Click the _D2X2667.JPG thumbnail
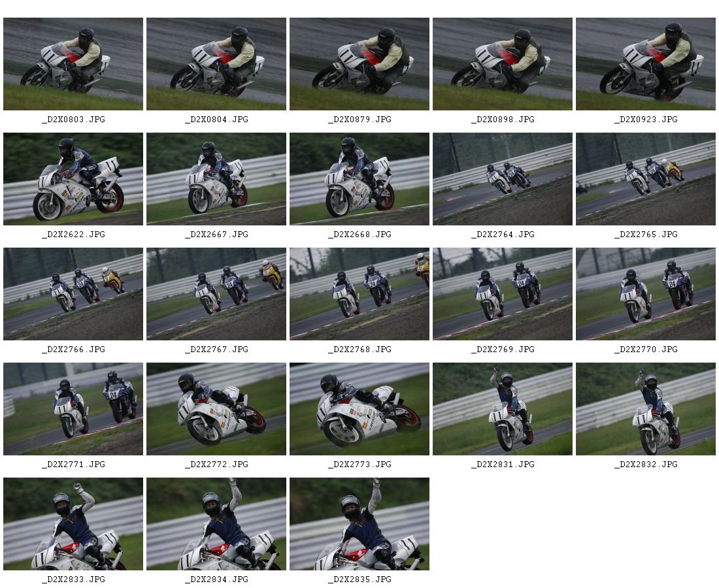Viewport: 719px width, 588px height. (x=216, y=179)
